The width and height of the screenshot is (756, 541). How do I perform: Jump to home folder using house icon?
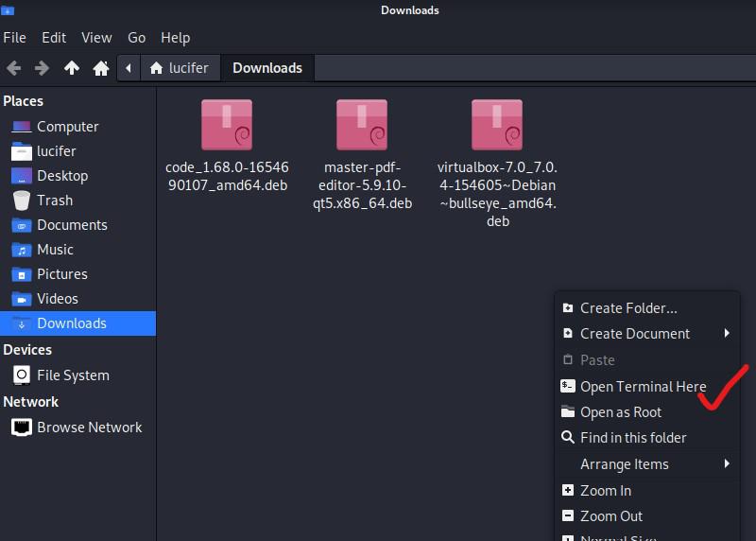pos(101,68)
